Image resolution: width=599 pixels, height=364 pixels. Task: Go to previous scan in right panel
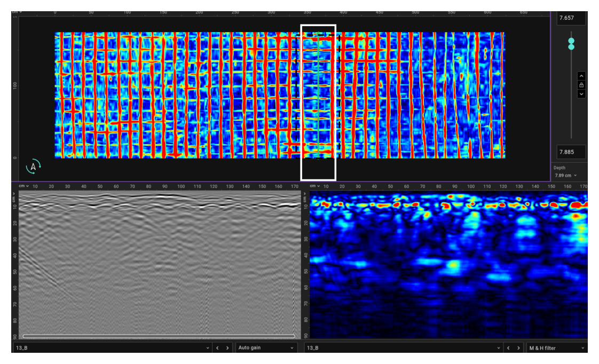coord(508,348)
